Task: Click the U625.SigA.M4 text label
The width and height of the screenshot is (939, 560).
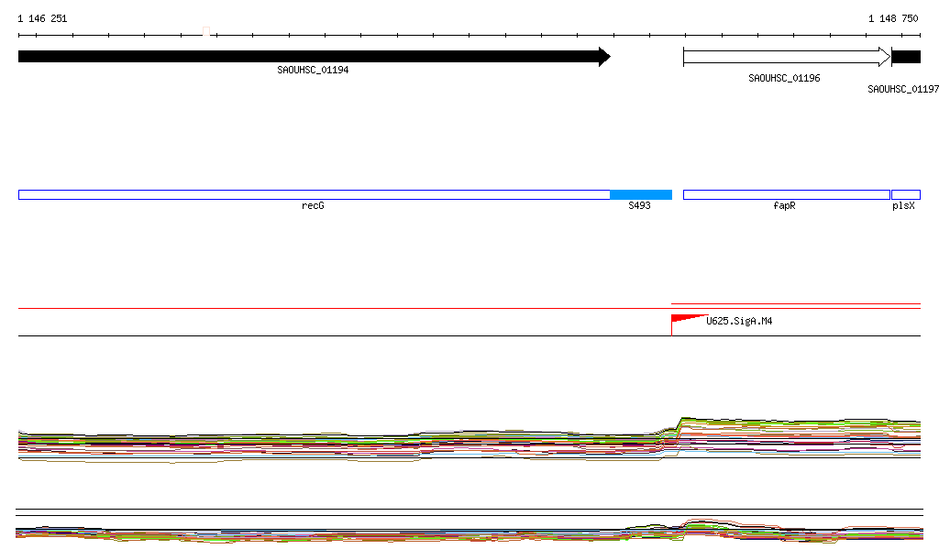Action: tap(738, 322)
